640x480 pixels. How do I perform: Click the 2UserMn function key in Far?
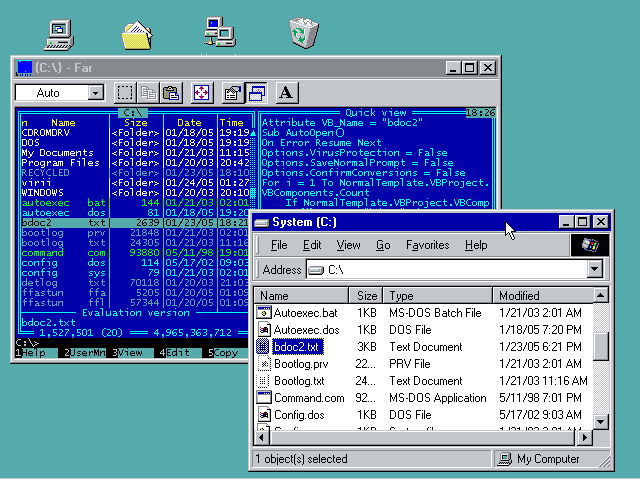85,353
